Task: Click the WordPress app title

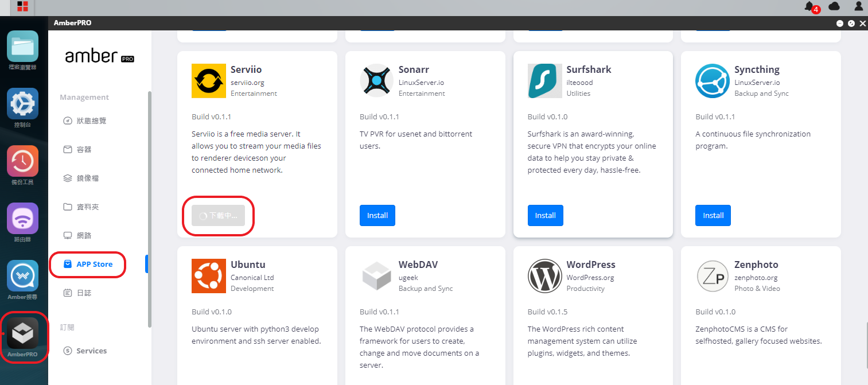Action: (x=591, y=265)
